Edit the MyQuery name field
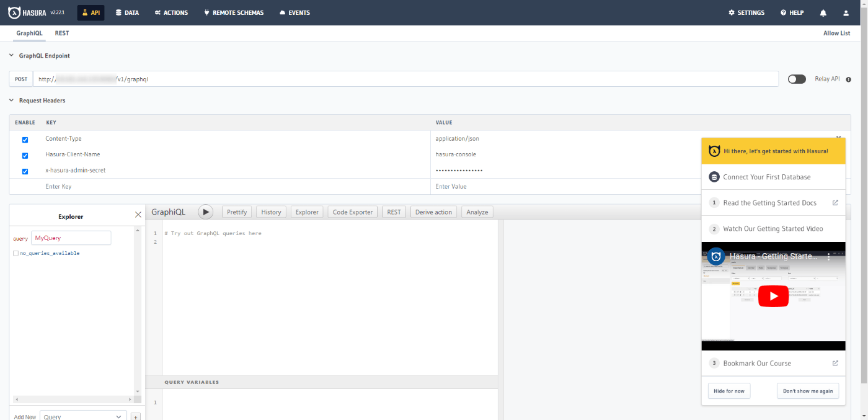Screen dimensions: 868x420 click(x=71, y=238)
